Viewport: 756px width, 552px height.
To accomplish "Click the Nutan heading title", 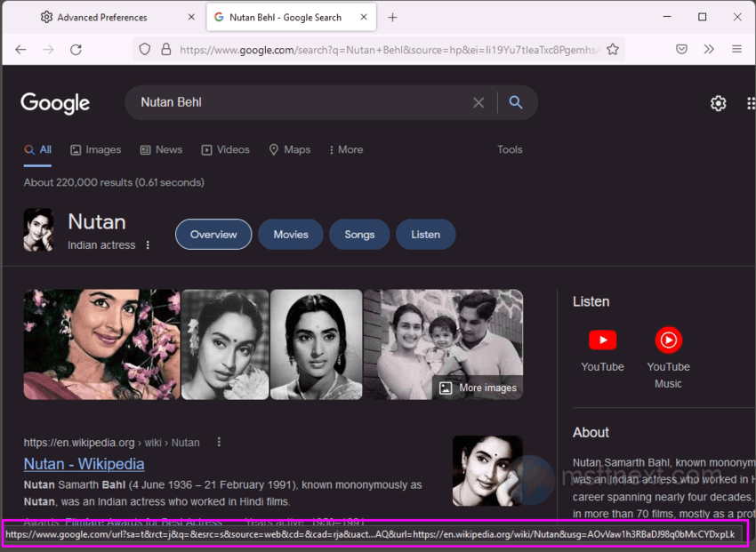I will click(x=97, y=222).
